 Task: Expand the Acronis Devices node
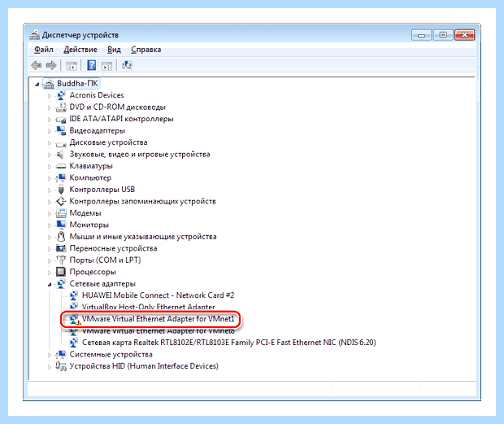(x=50, y=96)
